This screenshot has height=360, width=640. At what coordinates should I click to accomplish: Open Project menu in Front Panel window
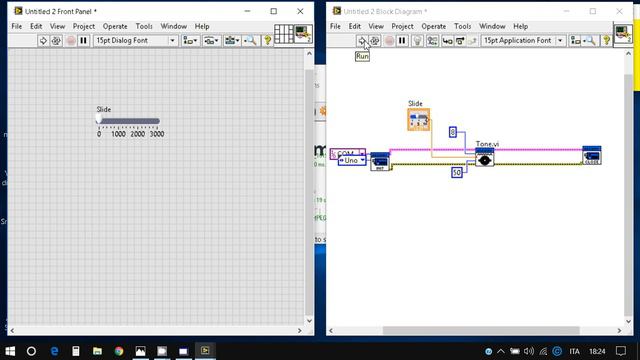pyautogui.click(x=84, y=26)
